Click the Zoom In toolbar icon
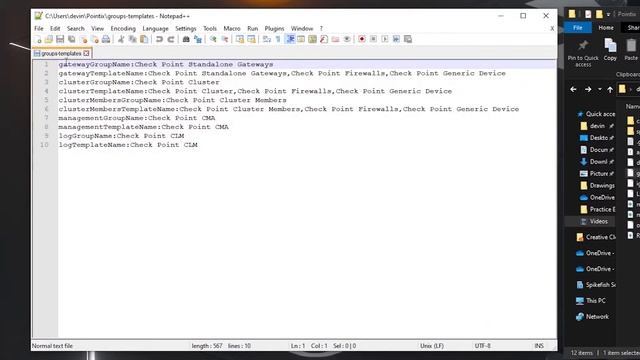 [x=213, y=39]
